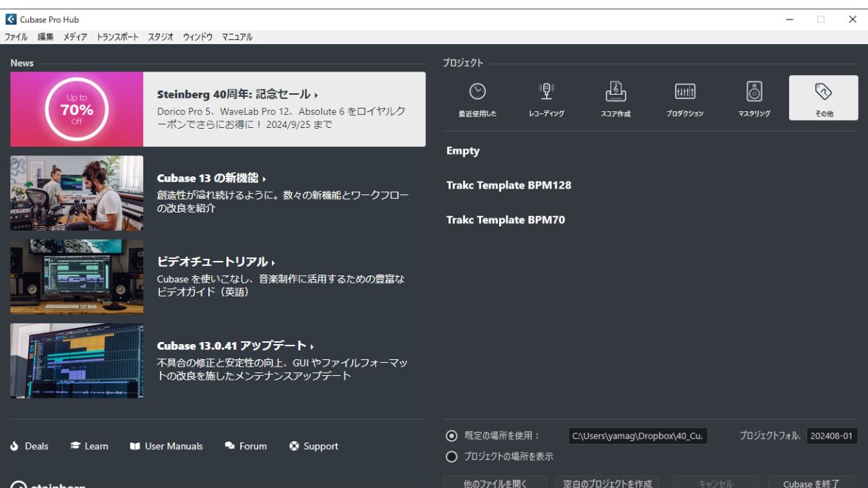
Task: Click the default location path field
Action: (639, 436)
